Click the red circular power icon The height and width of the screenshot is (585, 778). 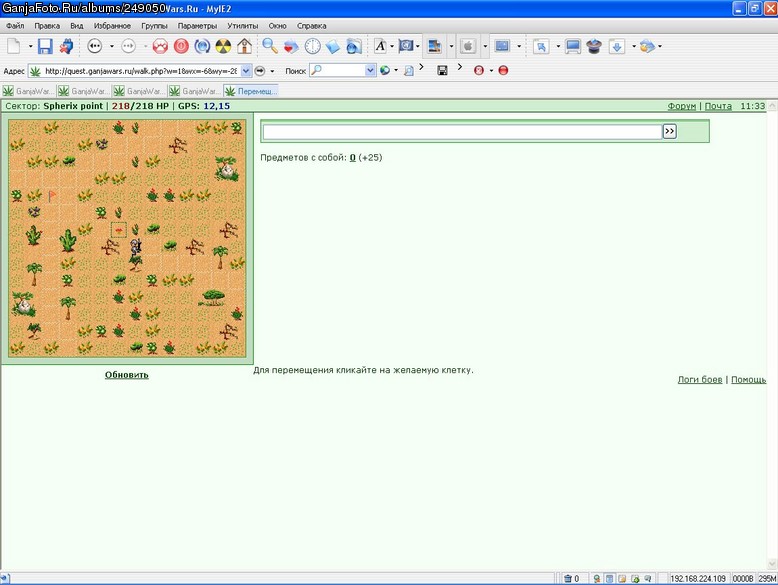coord(181,46)
